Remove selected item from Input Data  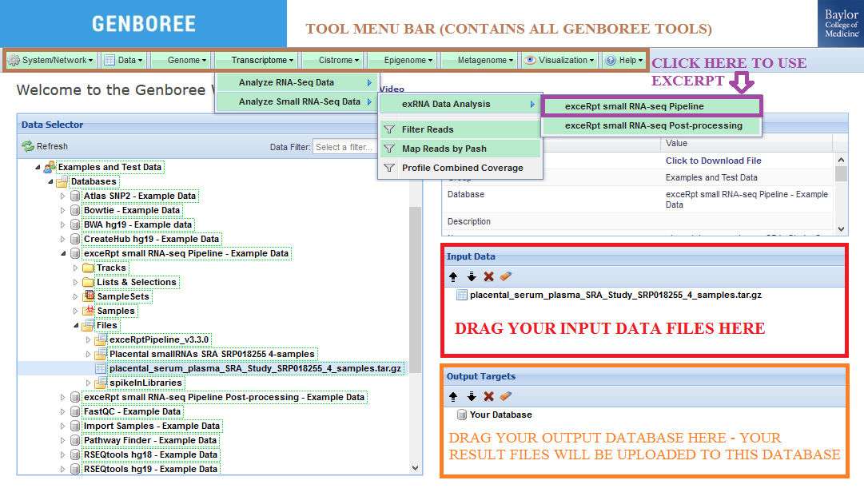pos(488,276)
